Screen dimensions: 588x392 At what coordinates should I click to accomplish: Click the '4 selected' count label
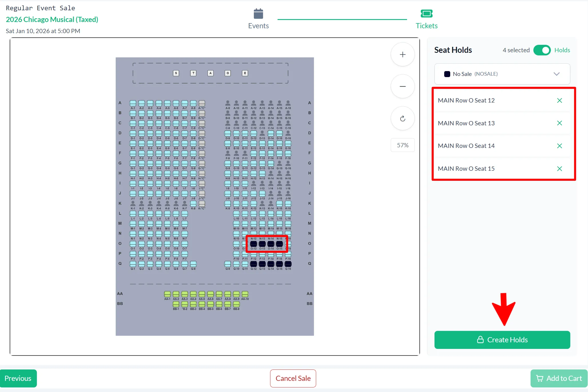(x=516, y=50)
